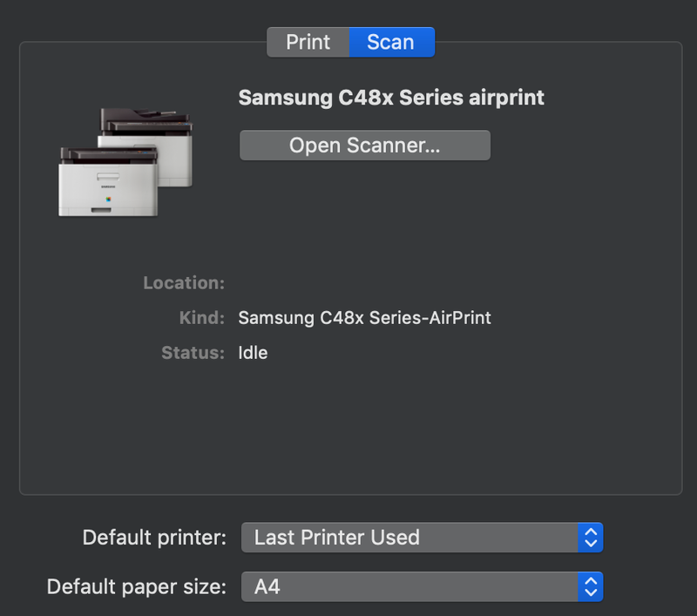Click the blue arrows on Default printer
697x616 pixels.
coord(590,538)
